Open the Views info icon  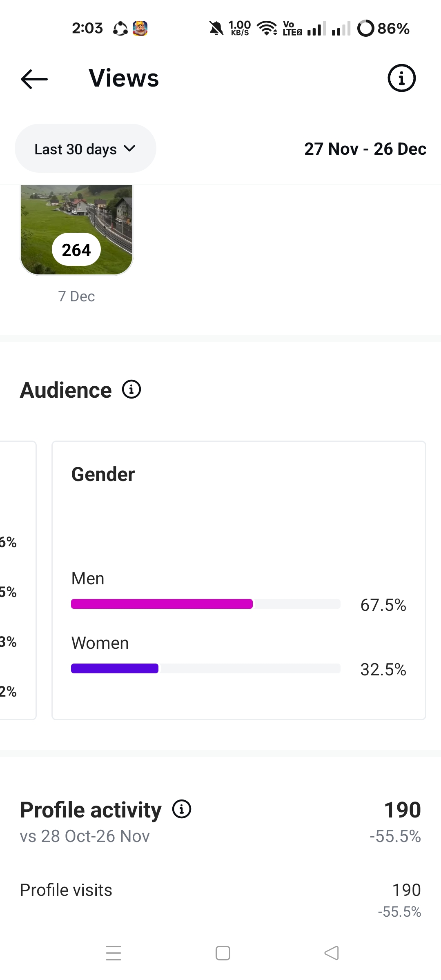[401, 78]
